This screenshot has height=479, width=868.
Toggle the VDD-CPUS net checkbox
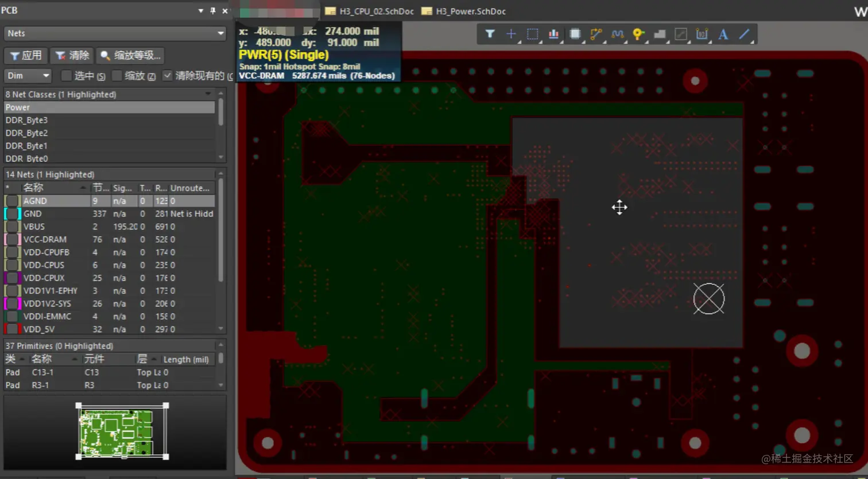(x=12, y=265)
